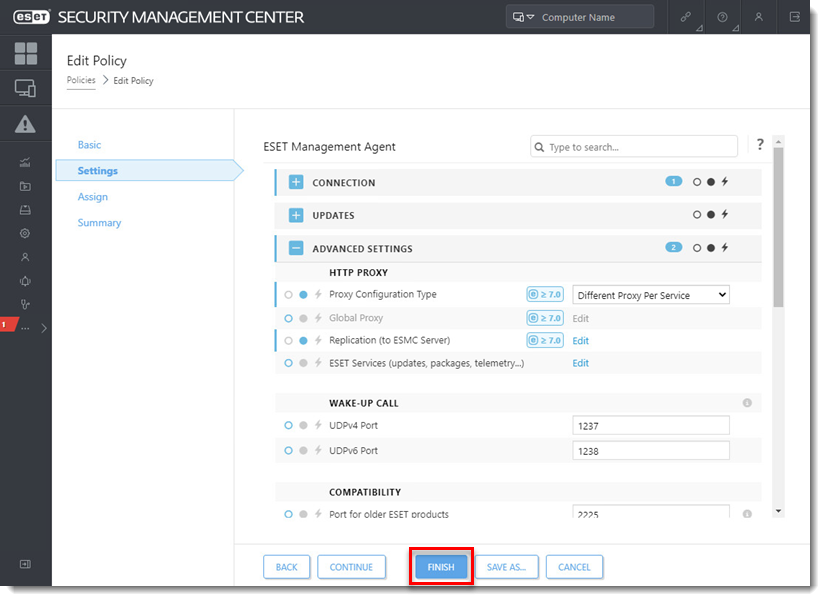Image resolution: width=825 pixels, height=601 pixels.
Task: Click the search settings input field
Action: coord(640,147)
